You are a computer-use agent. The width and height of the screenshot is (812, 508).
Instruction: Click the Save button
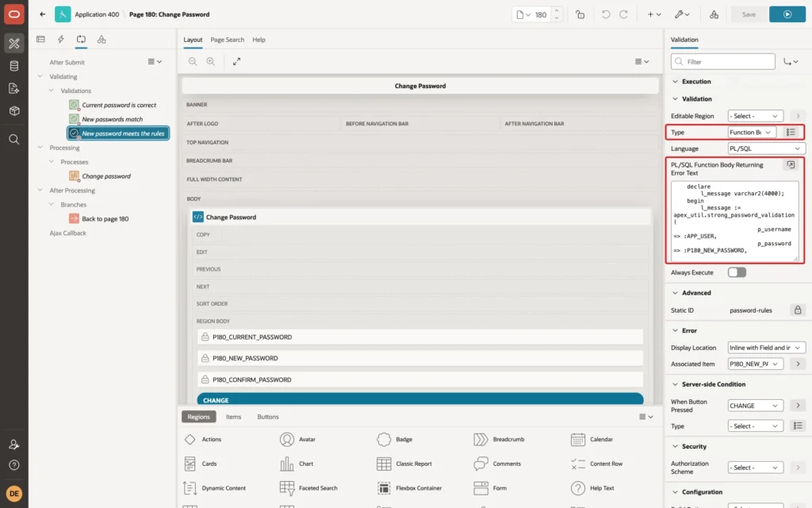[749, 14]
